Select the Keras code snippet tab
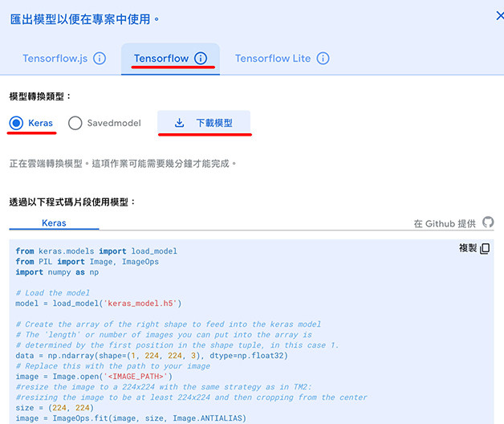Image resolution: width=504 pixels, height=424 pixels. [54, 223]
